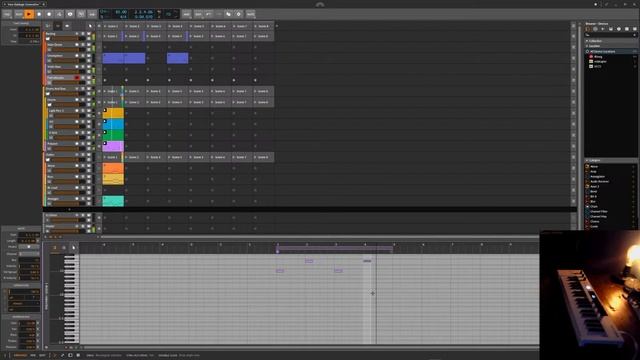The image size is (640, 360).
Task: Select the Channel Filter category
Action: [599, 211]
